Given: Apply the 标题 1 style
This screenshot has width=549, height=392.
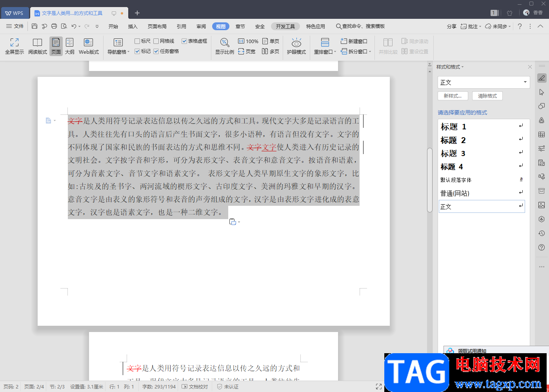Looking at the screenshot, I should [x=482, y=127].
